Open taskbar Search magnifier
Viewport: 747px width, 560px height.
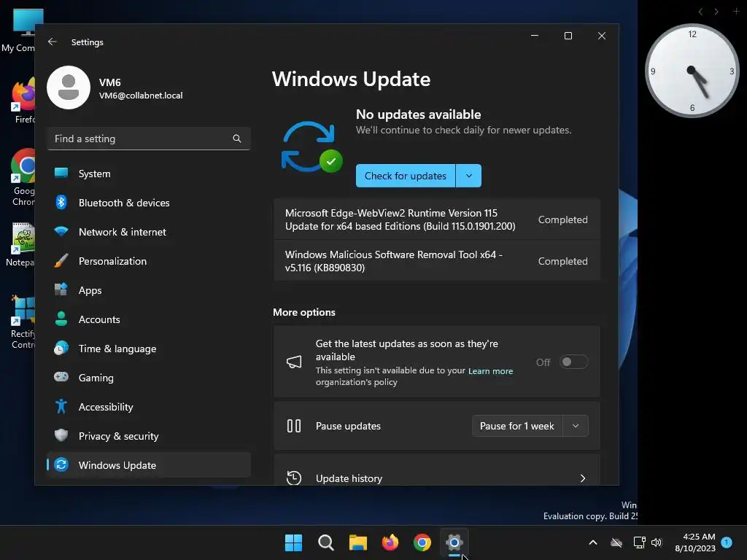(x=326, y=542)
